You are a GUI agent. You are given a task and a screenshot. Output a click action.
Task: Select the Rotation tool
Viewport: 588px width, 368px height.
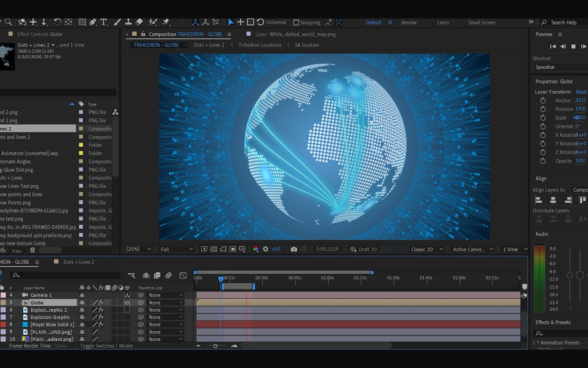57,22
